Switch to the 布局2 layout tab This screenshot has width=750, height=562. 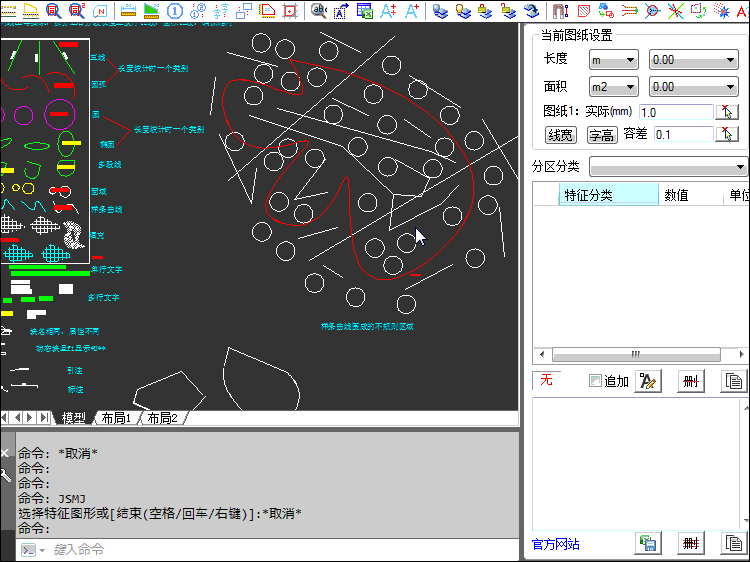pyautogui.click(x=162, y=418)
